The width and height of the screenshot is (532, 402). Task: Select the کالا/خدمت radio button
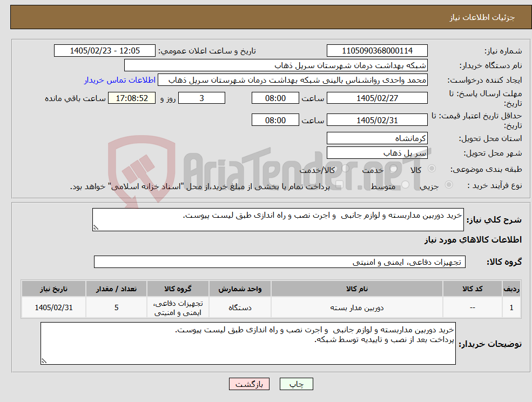pos(345,169)
